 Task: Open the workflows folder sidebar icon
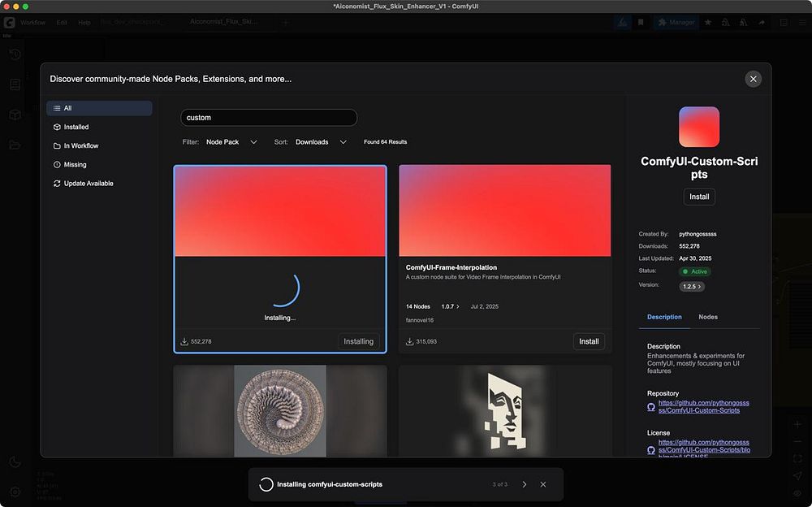coord(15,145)
